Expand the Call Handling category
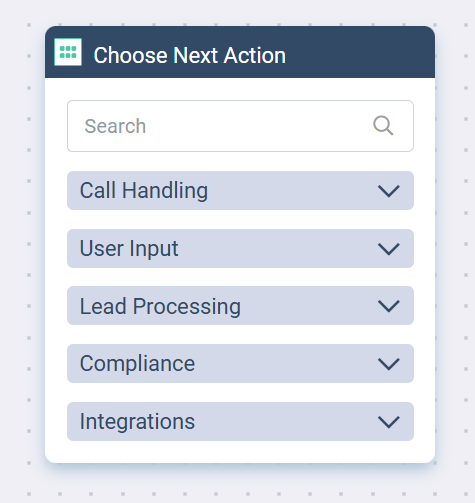Screen dimensions: 475x503 pos(240,191)
